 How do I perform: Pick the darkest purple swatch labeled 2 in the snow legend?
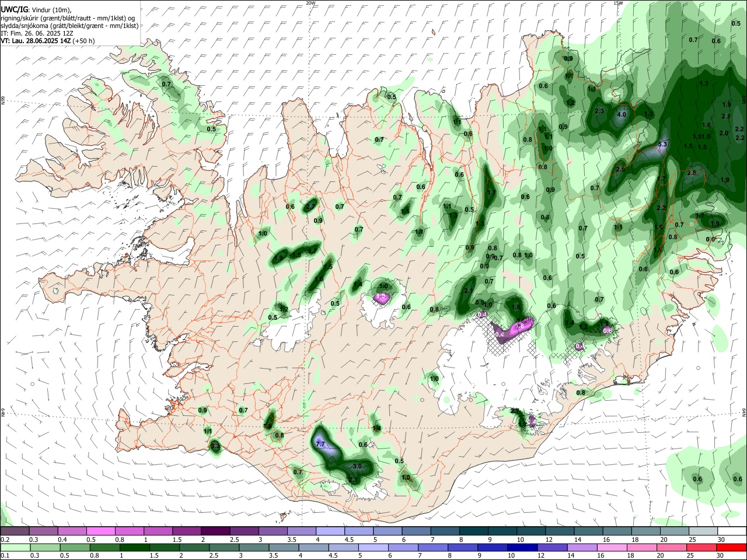tap(215, 531)
